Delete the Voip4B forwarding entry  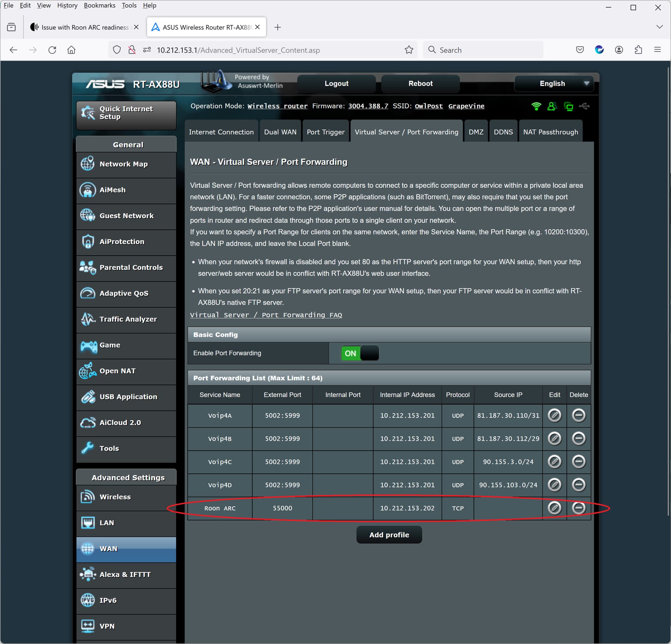pyautogui.click(x=578, y=438)
